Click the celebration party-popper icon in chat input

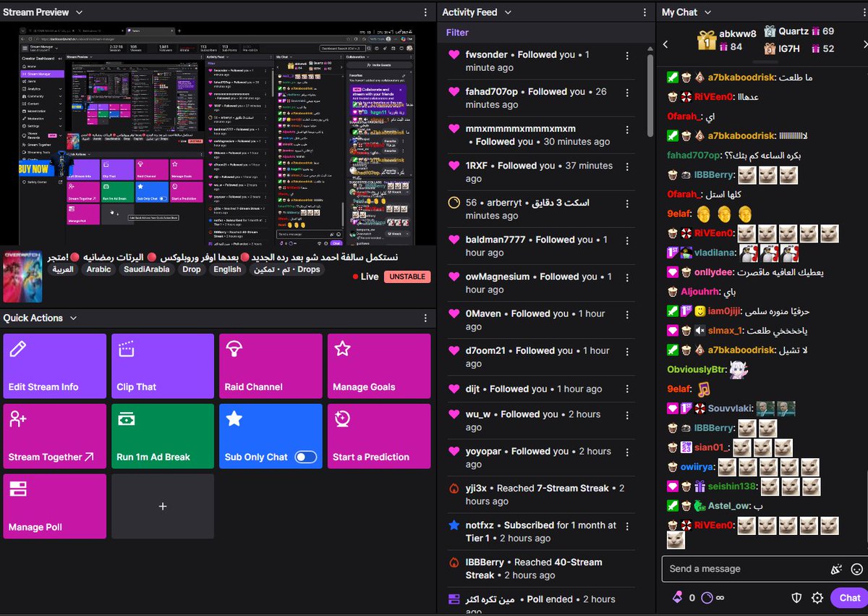pyautogui.click(x=838, y=569)
